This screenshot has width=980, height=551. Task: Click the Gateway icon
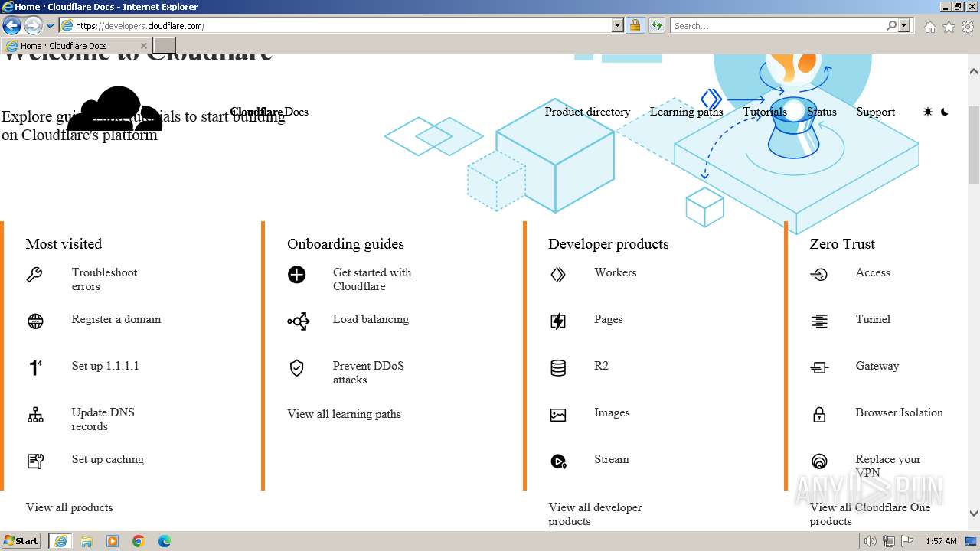point(819,368)
